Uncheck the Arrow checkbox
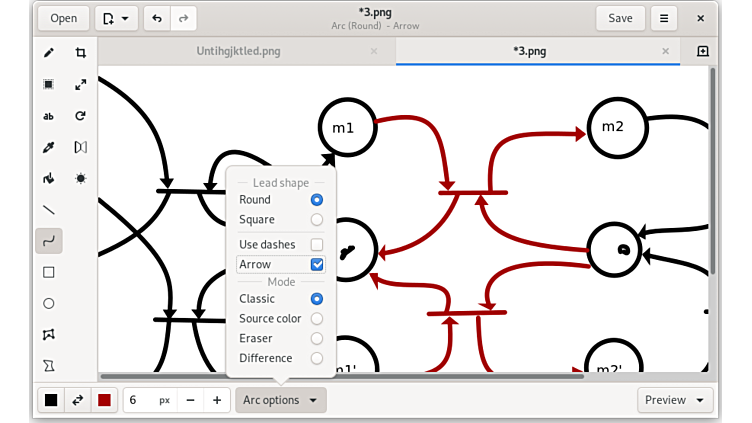Image resolution: width=752 pixels, height=423 pixels. (x=317, y=265)
